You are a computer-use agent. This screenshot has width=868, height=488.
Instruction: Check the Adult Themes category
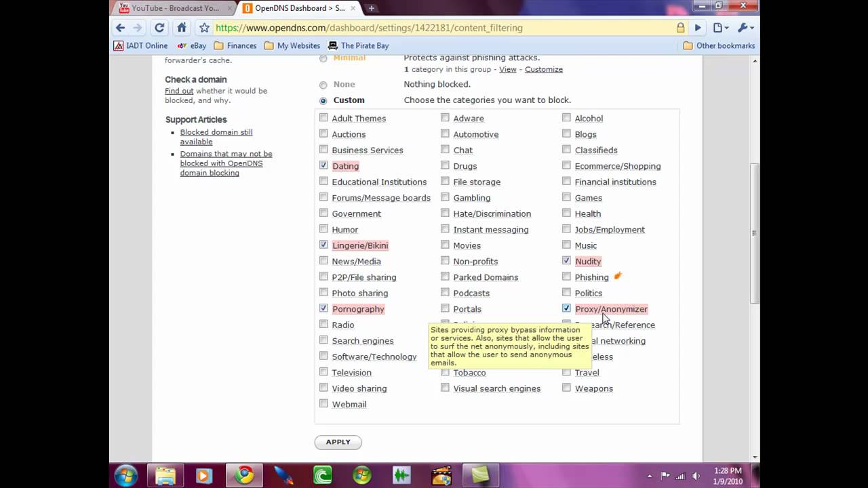[323, 118]
